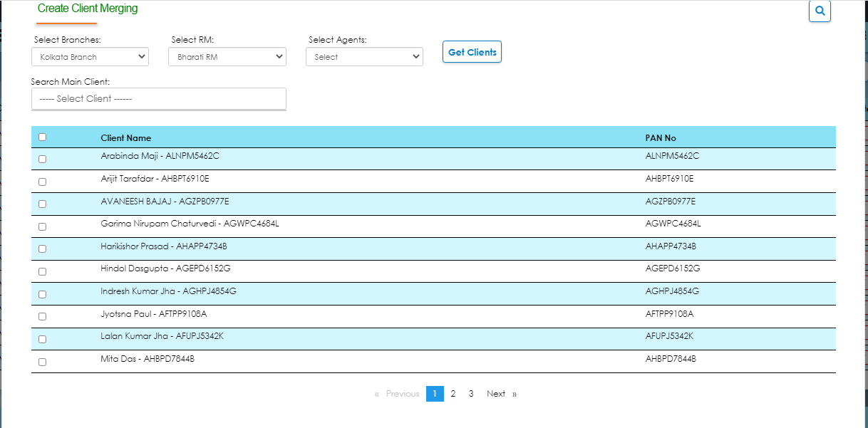
Task: Click the magnifier search icon
Action: 820,11
